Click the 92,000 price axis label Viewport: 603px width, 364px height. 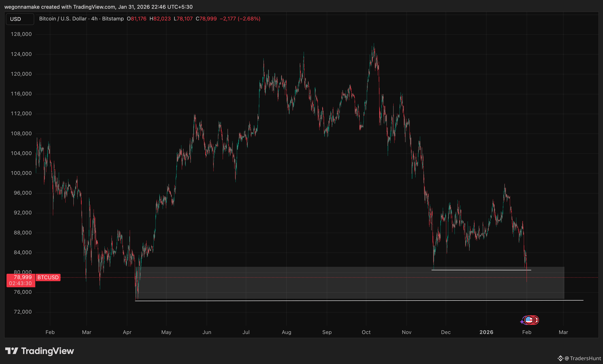(23, 213)
